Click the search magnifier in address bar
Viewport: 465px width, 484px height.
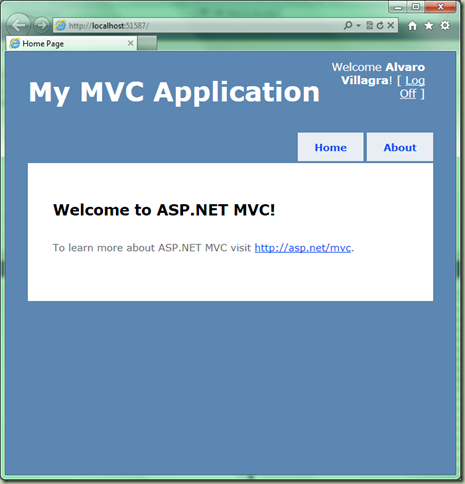click(x=348, y=25)
